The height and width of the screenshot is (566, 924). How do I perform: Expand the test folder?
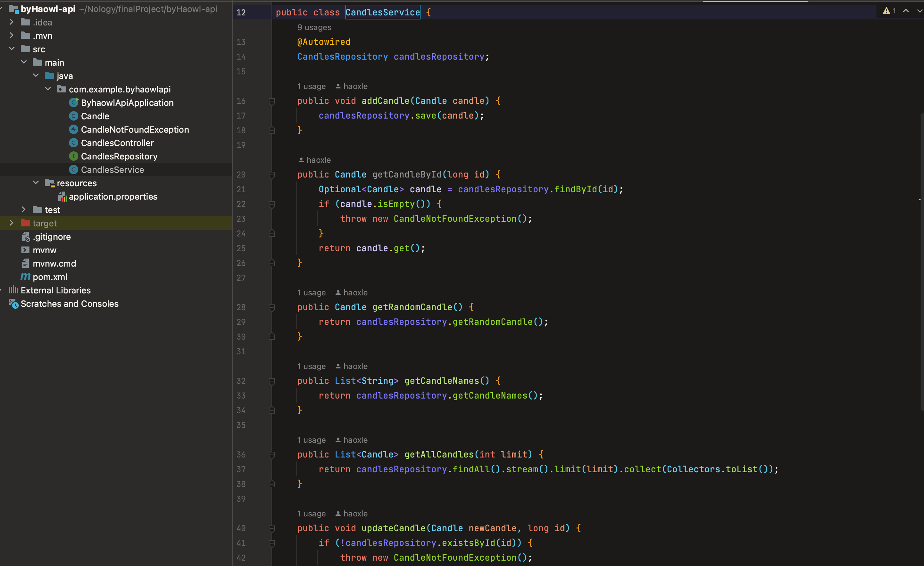tap(24, 210)
